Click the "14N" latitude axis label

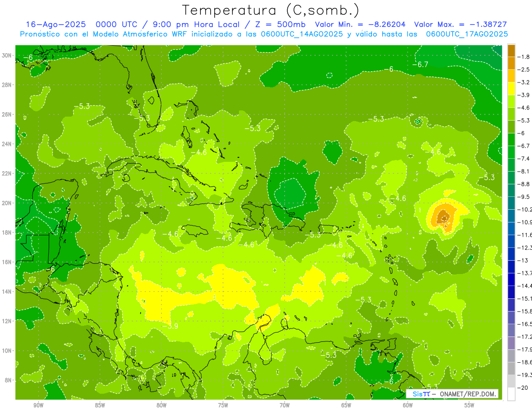click(7, 292)
